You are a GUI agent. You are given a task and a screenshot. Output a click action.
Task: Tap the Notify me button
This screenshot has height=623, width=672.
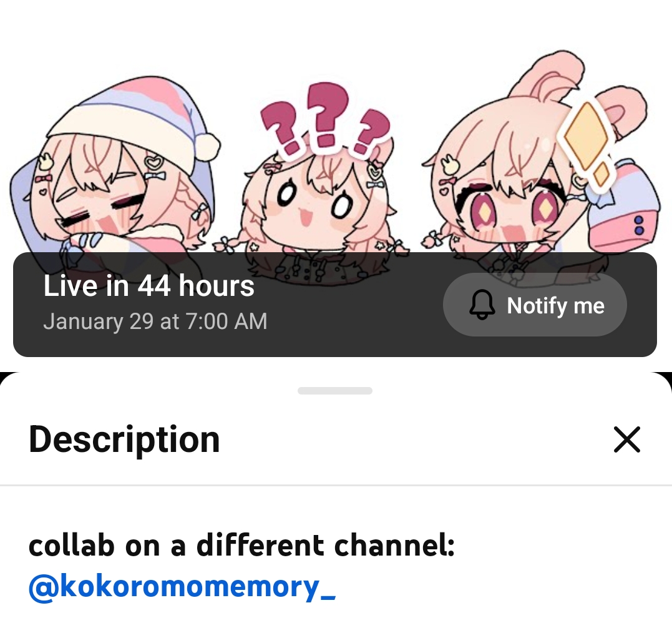pos(535,305)
